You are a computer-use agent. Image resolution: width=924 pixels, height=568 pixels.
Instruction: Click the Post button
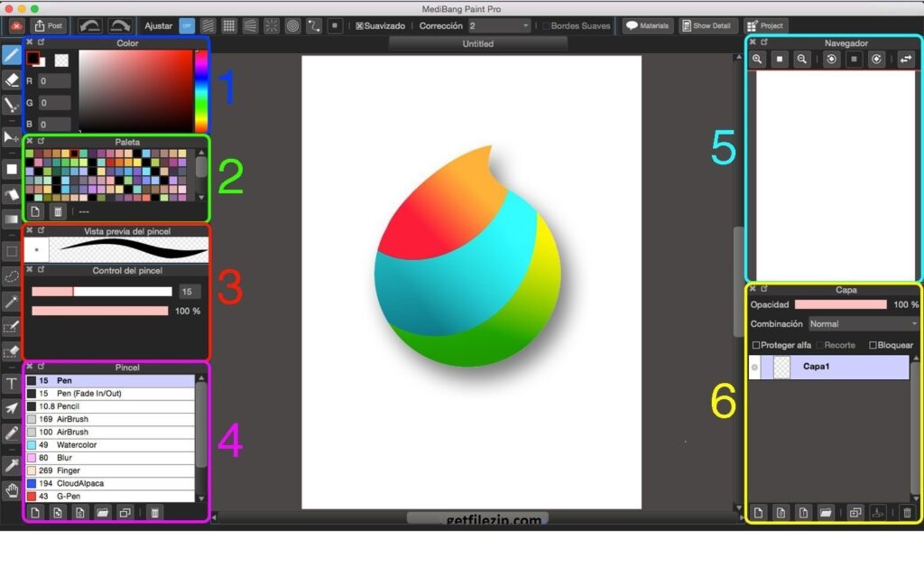pyautogui.click(x=49, y=25)
